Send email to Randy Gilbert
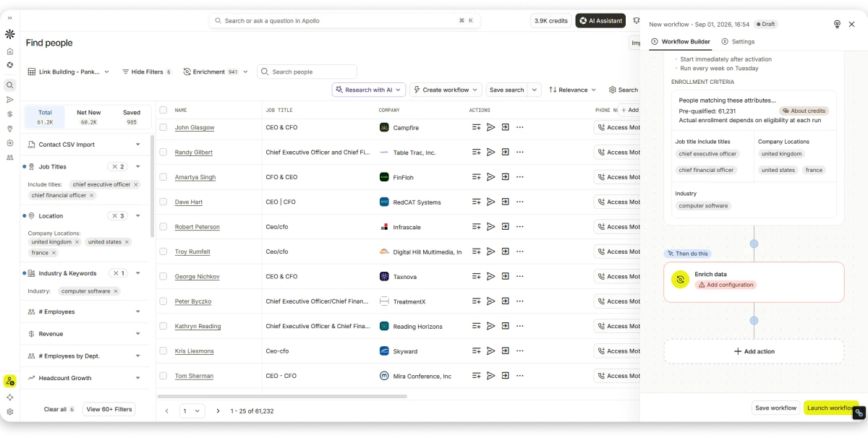Image resolution: width=868 pixels, height=438 pixels. 490,153
